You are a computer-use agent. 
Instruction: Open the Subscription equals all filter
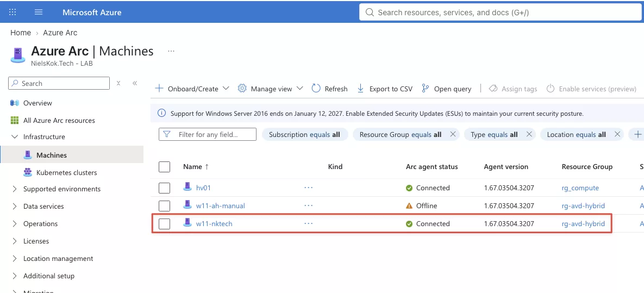coord(304,134)
